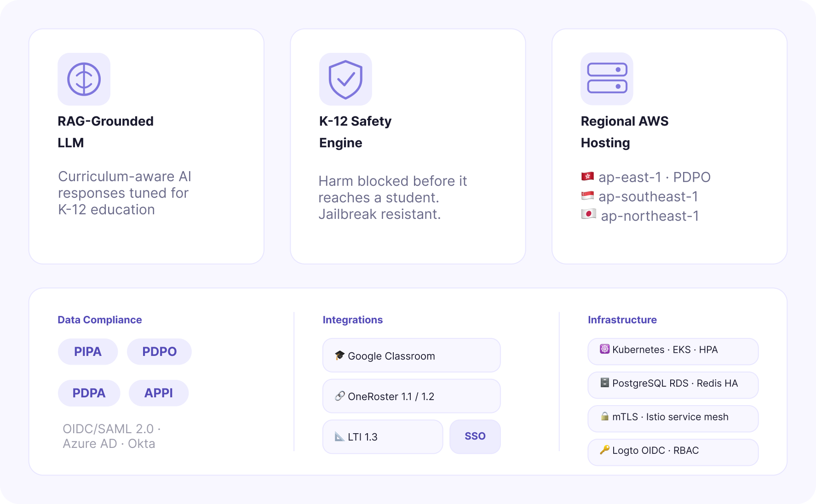Click the RAG-Grounded LLM compass icon
This screenshot has width=816, height=504.
84,79
